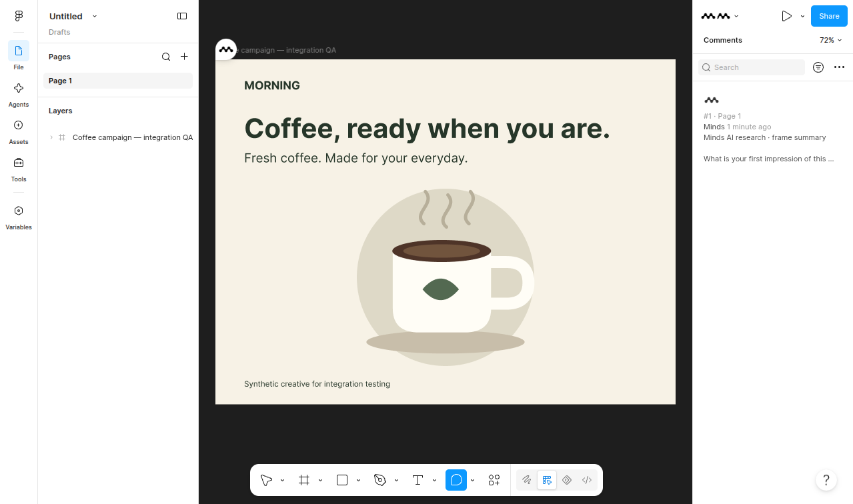Image resolution: width=853 pixels, height=504 pixels.
Task: Select 'Fresh coffee. Made for your everyday.' text
Action: pos(355,158)
